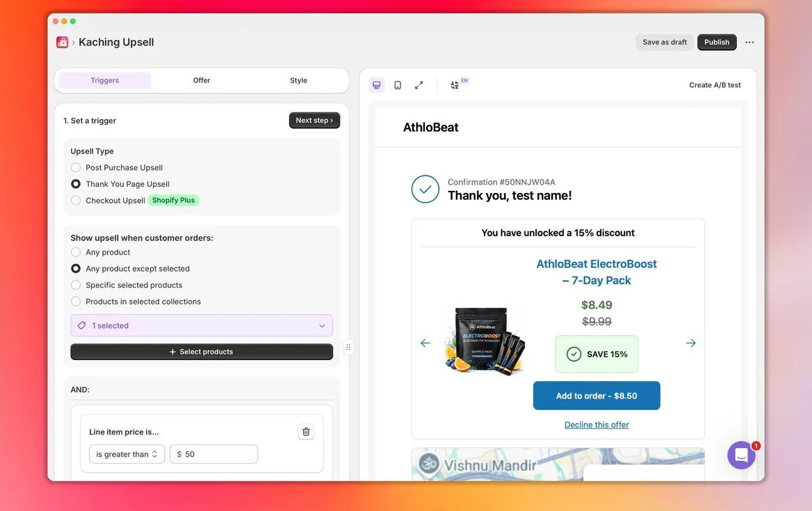
Task: Open the translation language icon
Action: pyautogui.click(x=455, y=85)
